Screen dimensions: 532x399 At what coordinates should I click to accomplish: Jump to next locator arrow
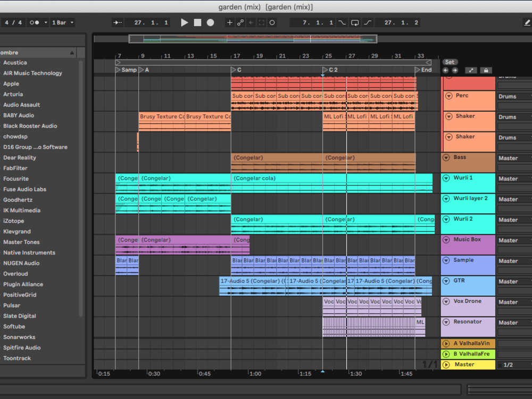455,70
